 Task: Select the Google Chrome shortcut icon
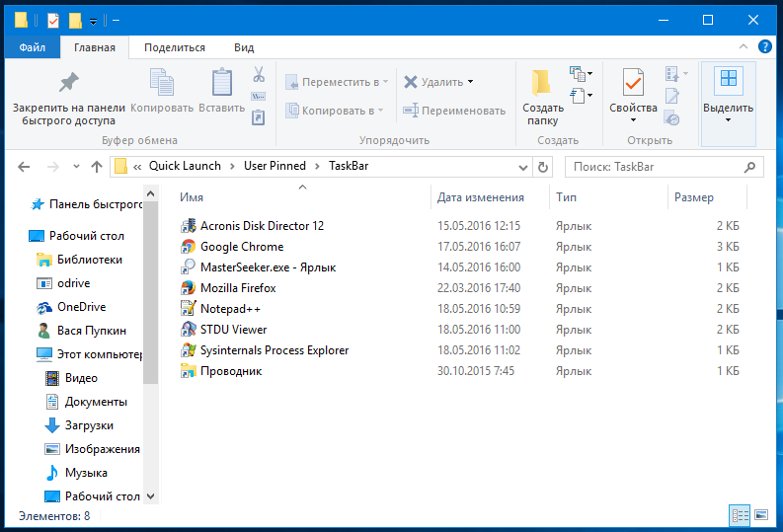point(188,247)
